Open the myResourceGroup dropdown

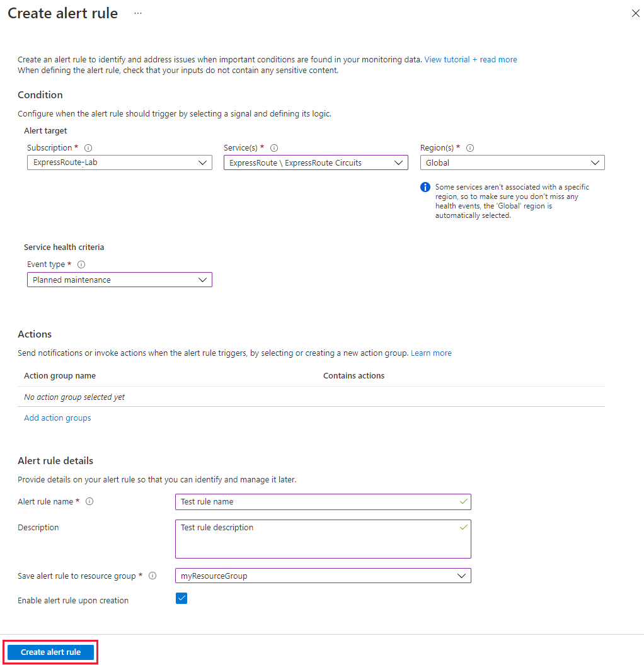323,576
